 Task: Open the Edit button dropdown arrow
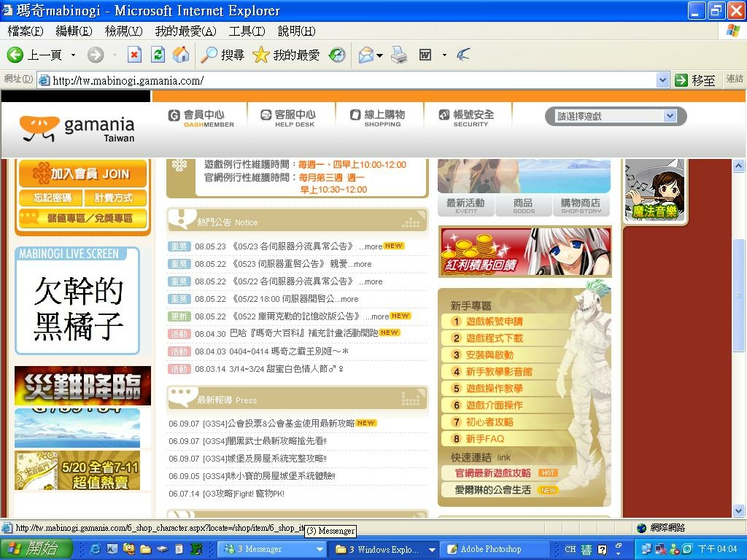point(444,55)
